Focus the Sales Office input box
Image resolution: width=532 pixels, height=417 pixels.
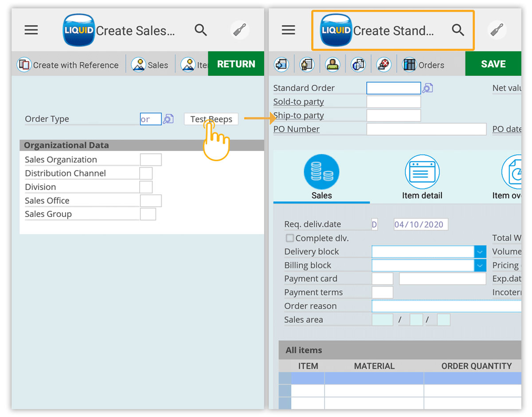coord(151,201)
